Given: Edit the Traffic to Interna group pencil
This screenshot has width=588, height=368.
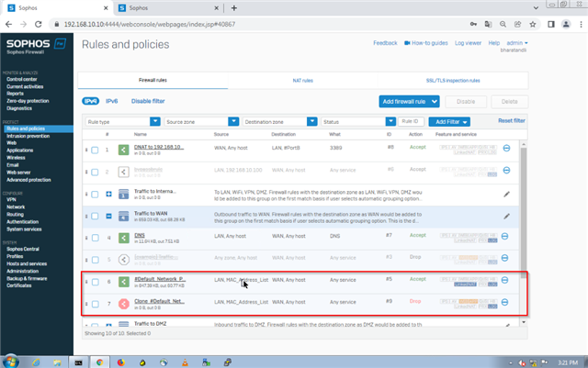Looking at the screenshot, I should pyautogui.click(x=506, y=195).
